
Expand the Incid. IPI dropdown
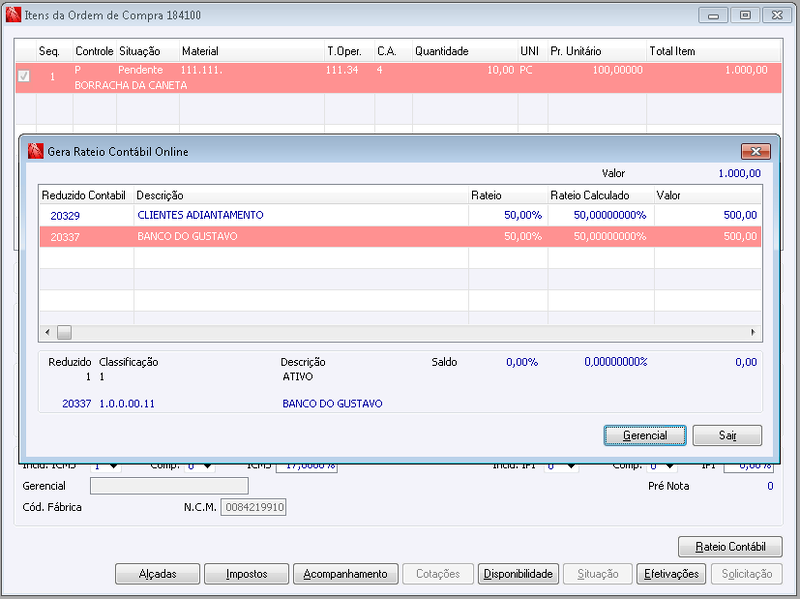coord(571,466)
